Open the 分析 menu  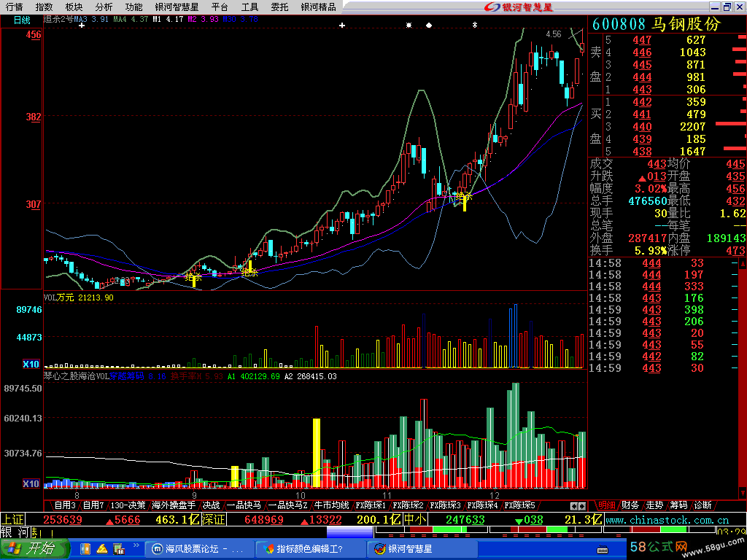pos(104,7)
